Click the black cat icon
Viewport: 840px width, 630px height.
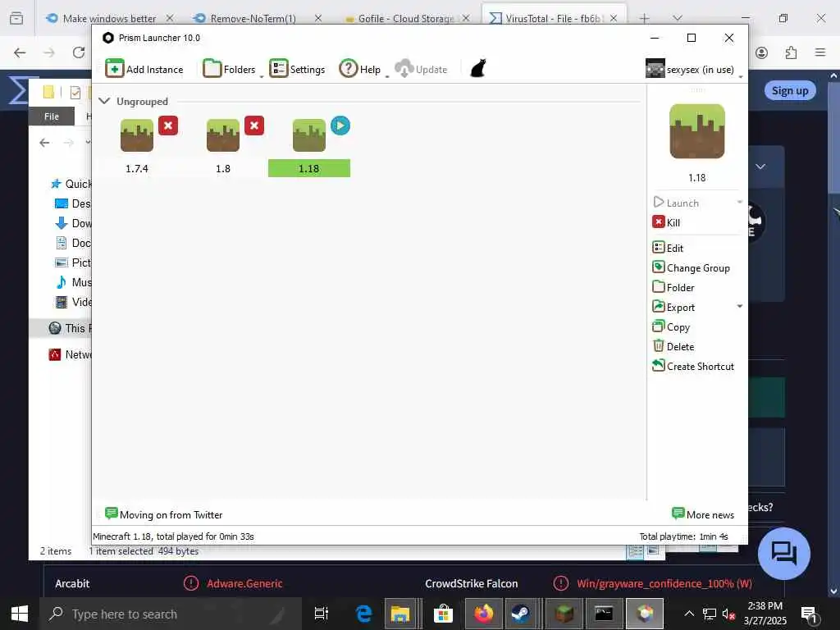(x=478, y=69)
